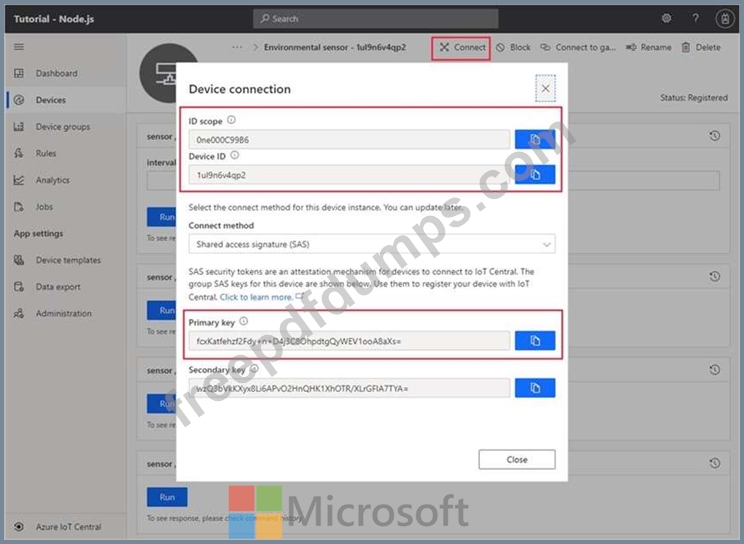Click Status: Registered text
This screenshot has height=544, width=744.
coord(694,98)
